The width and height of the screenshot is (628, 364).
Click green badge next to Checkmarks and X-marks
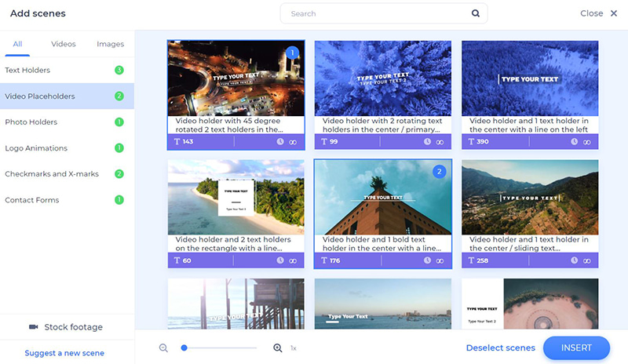point(119,174)
